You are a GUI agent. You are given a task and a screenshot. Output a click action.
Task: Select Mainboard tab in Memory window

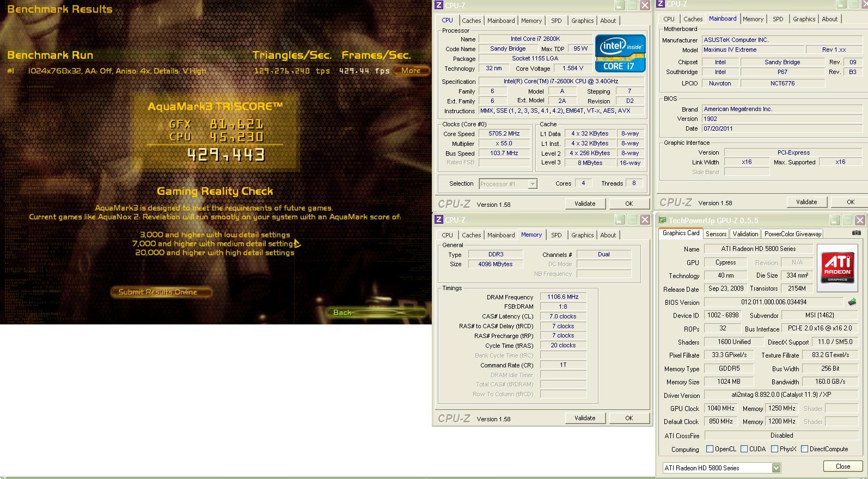point(501,235)
